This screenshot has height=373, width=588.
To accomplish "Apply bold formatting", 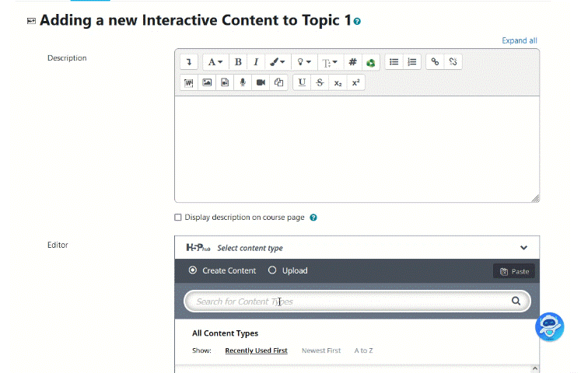I will [238, 62].
